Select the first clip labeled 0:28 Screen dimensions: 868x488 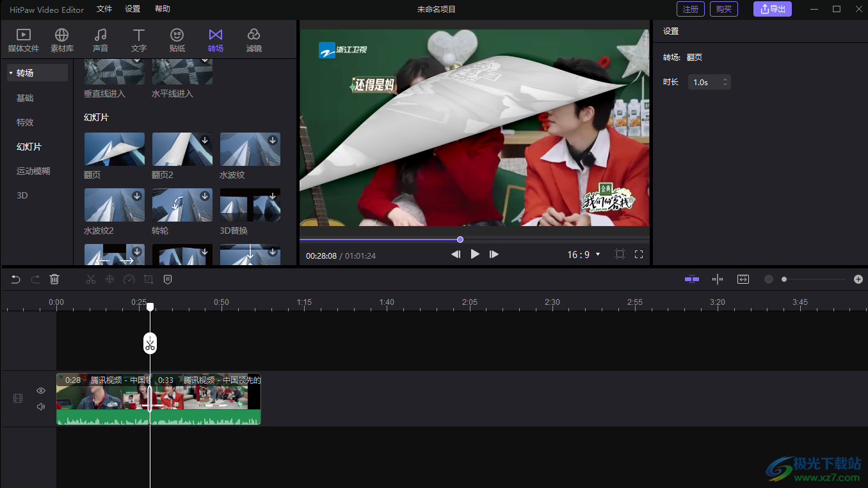point(102,399)
